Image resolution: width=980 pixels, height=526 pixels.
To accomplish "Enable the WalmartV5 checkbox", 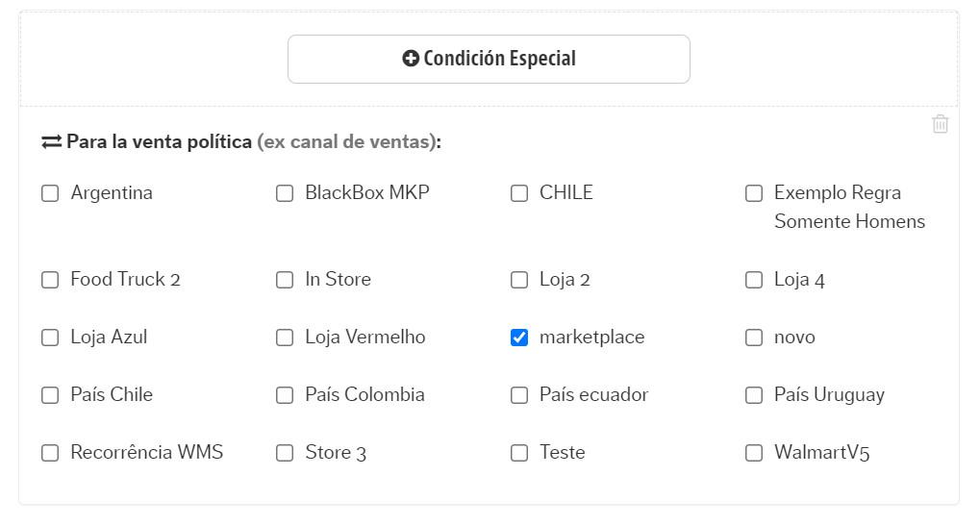I will click(x=754, y=453).
